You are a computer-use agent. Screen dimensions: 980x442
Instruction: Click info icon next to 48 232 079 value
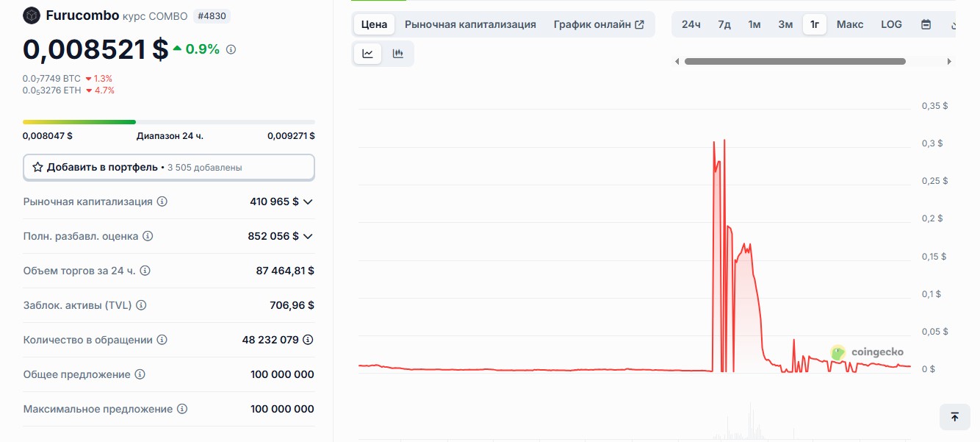tap(309, 340)
